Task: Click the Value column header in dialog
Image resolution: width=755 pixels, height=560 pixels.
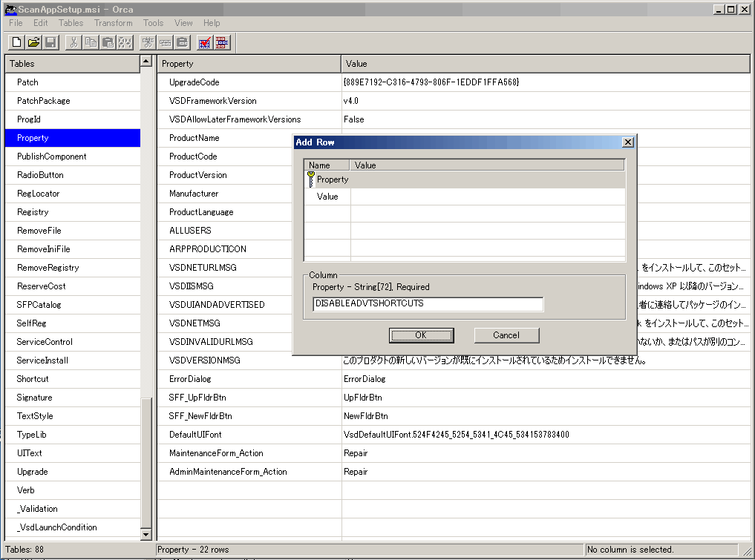Action: (x=487, y=165)
